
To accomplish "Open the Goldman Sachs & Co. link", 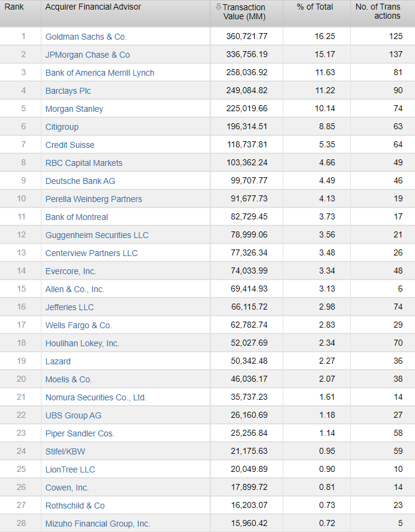I will 86,37.
